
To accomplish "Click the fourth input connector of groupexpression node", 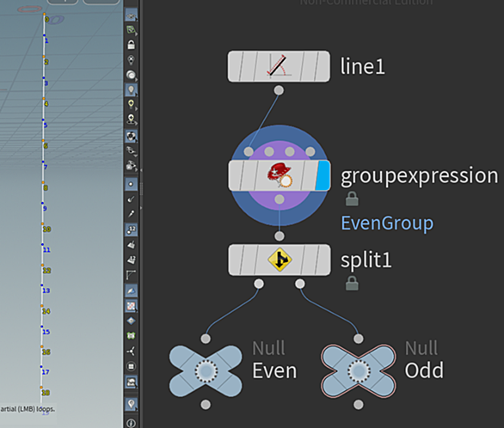I will coord(310,151).
